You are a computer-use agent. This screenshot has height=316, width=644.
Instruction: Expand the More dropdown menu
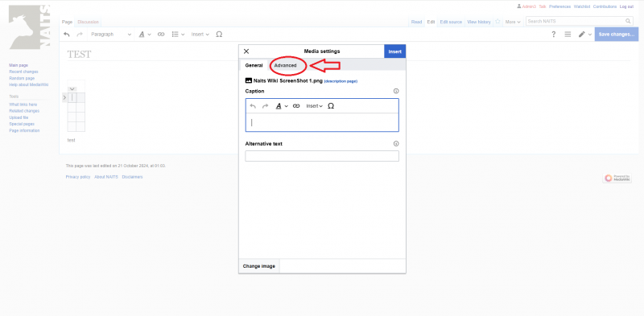point(513,22)
